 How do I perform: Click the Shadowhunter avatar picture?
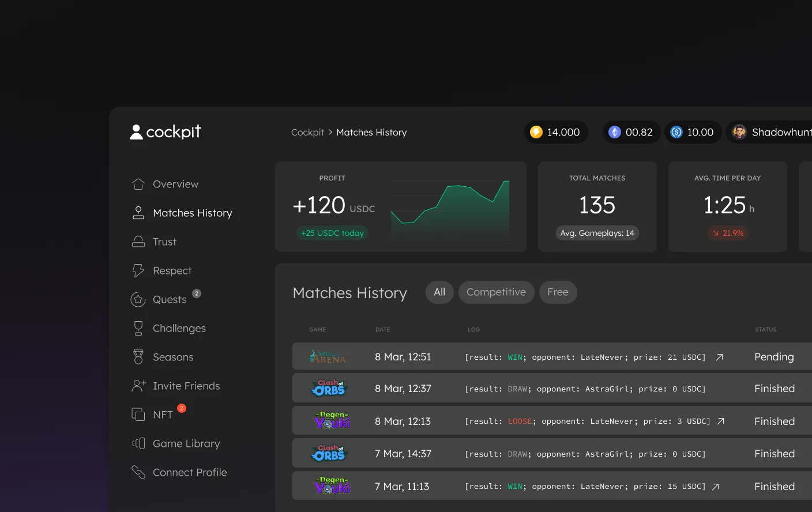739,132
